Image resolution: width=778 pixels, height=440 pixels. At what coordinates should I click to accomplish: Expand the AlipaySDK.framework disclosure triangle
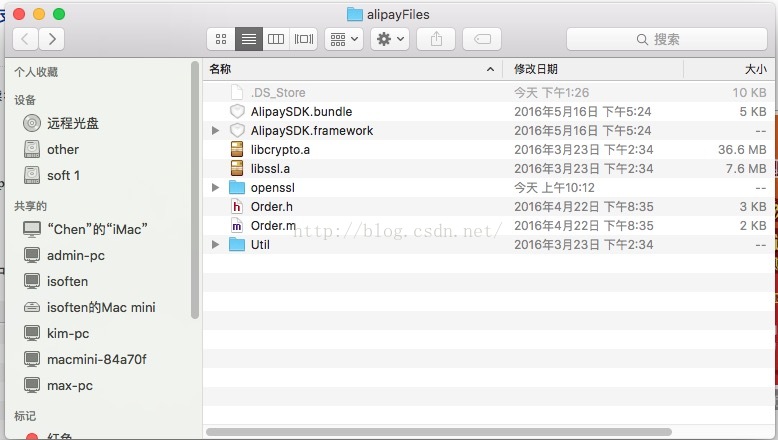point(215,130)
